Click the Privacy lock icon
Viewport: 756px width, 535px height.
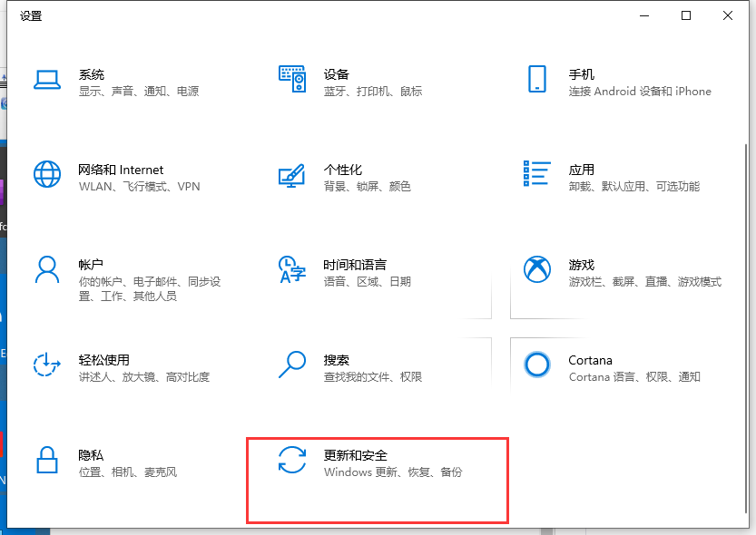pos(47,460)
